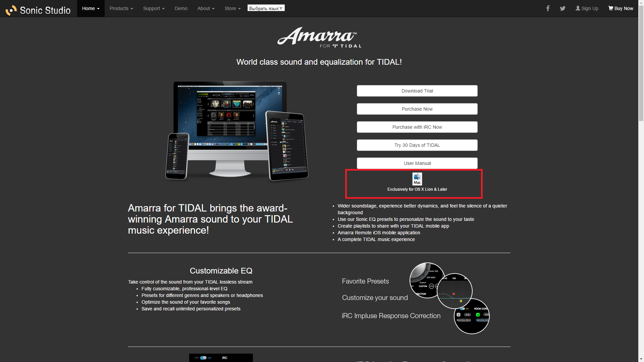Click the room correction circle image

click(472, 316)
